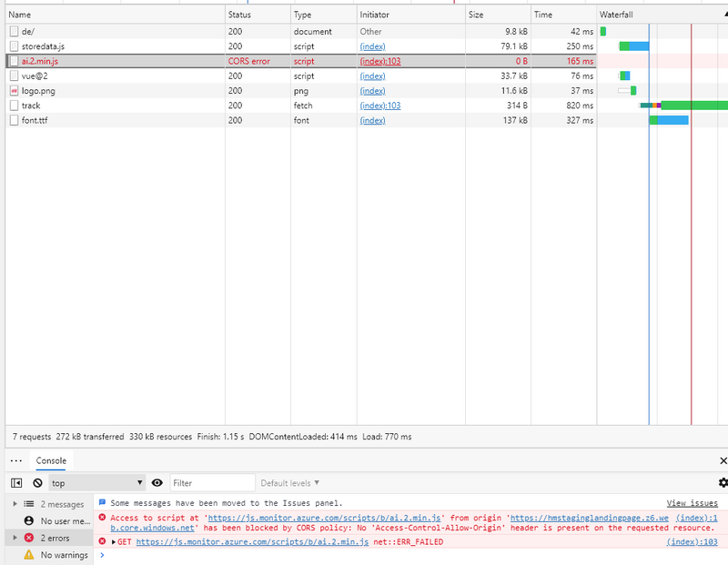Open the logo.png (index) initiator link
Viewport: 728px width, 565px height.
click(x=372, y=91)
